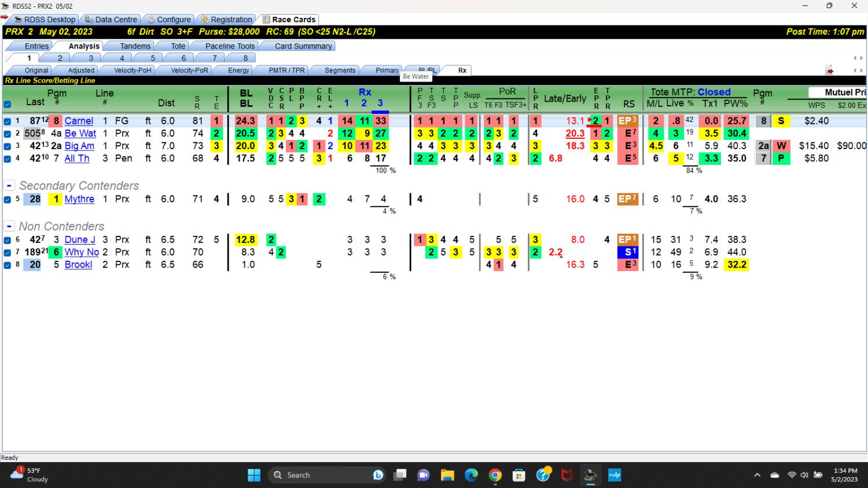
Task: Select the Velocity-PoH sub-tab
Action: (133, 71)
